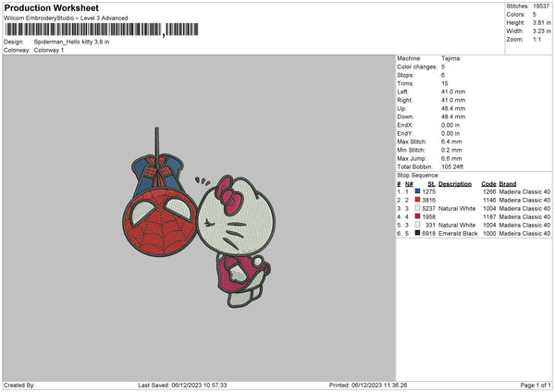Click thread code 1146 in row 2
This screenshot has height=392, width=555.
pyautogui.click(x=489, y=200)
